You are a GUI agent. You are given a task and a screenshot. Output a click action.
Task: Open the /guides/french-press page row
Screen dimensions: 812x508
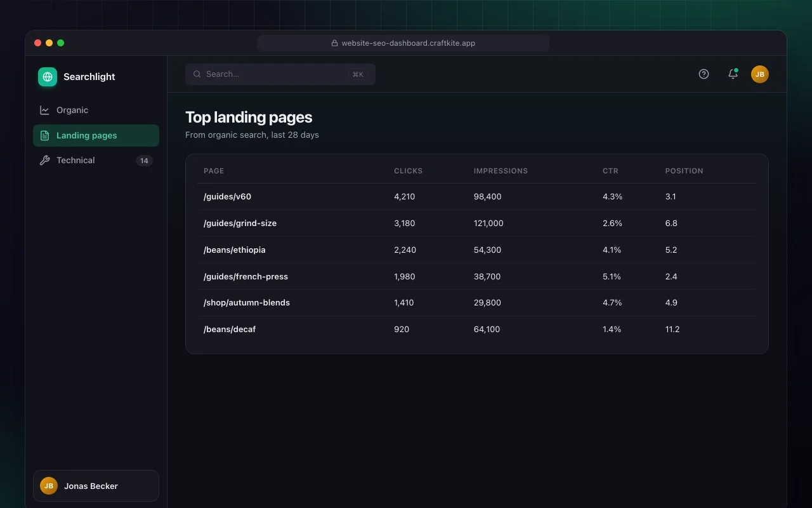tap(477, 277)
